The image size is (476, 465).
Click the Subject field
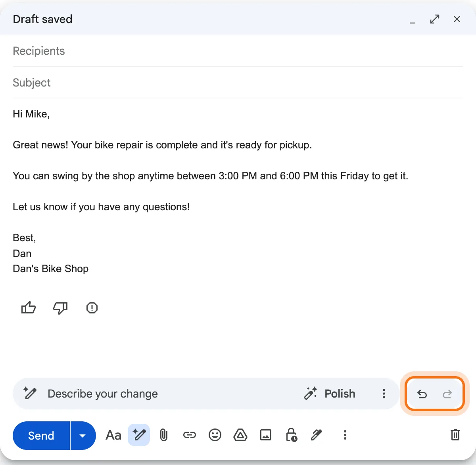click(238, 83)
